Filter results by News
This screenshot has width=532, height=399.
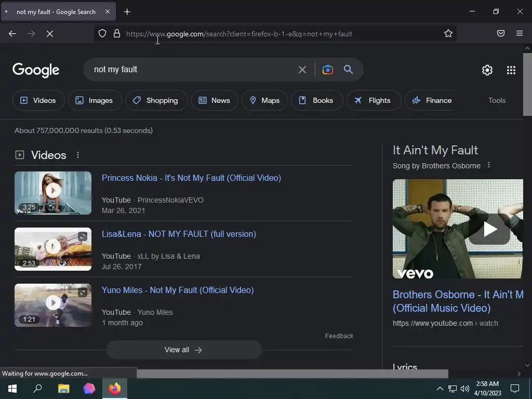(215, 100)
